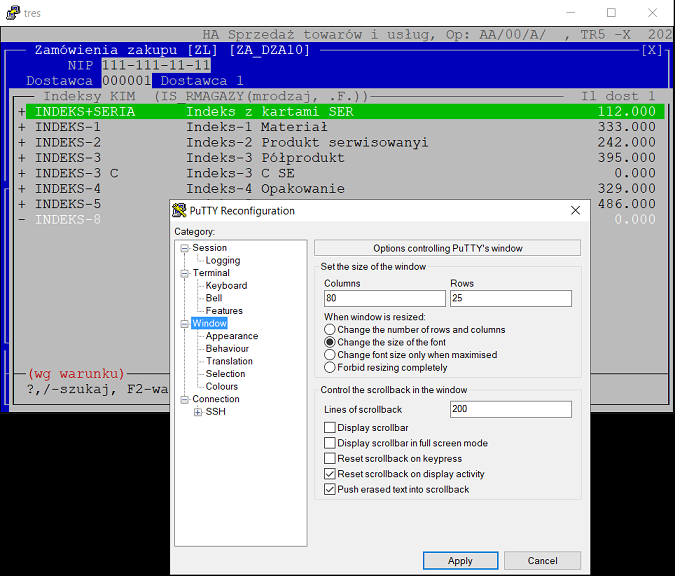Click the INDEKS-3 Półprodukt row
The height and width of the screenshot is (576, 675).
(337, 158)
